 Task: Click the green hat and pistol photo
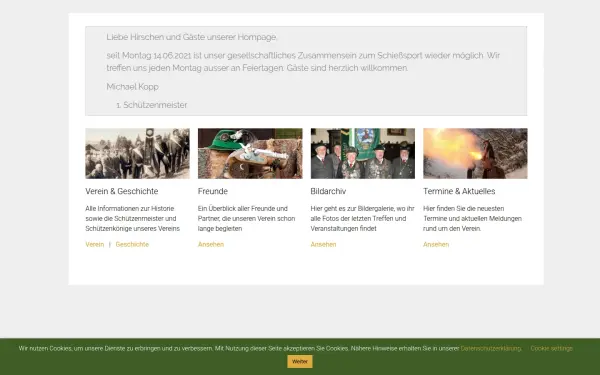pyautogui.click(x=250, y=153)
